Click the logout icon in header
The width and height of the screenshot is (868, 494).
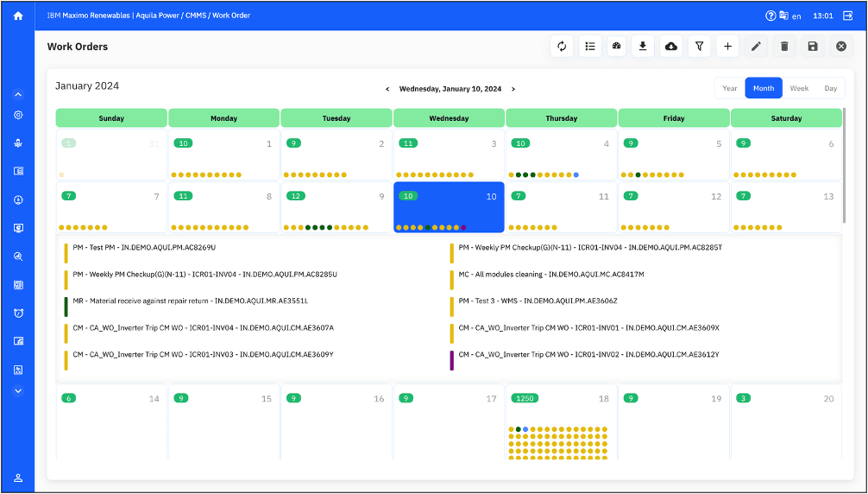pyautogui.click(x=848, y=16)
